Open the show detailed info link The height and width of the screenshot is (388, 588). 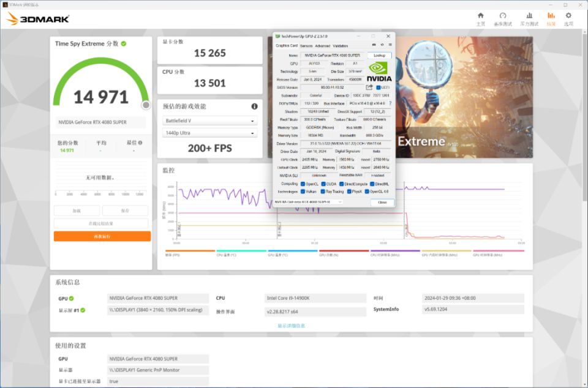292,326
